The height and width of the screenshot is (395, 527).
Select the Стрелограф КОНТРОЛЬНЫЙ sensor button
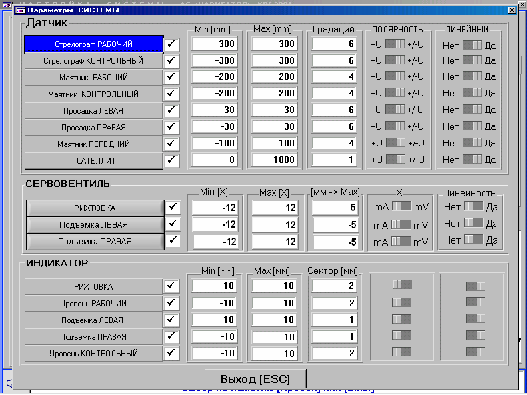[x=94, y=61]
